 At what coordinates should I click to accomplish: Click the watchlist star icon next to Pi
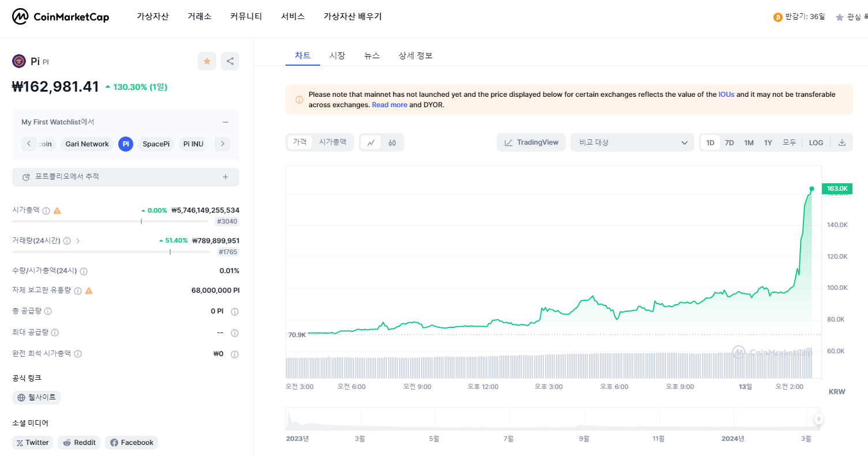point(207,61)
